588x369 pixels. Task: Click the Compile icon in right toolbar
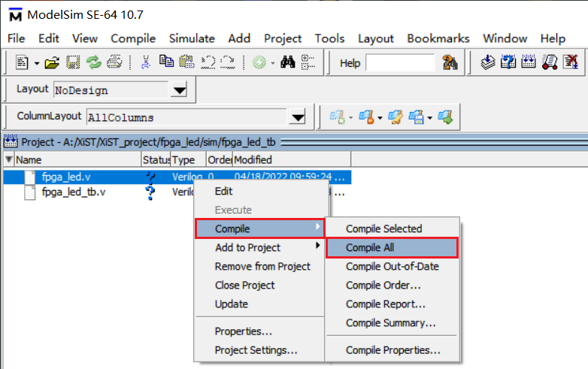click(x=488, y=63)
